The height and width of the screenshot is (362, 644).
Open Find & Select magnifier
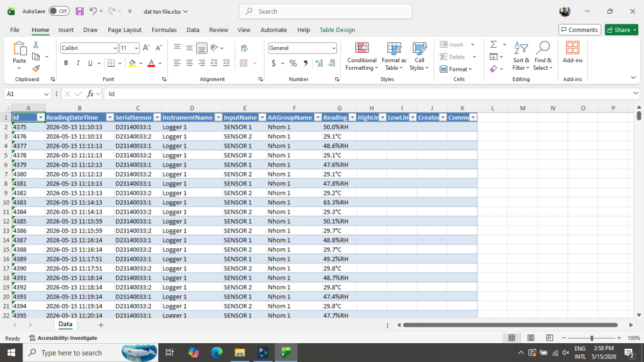543,57
